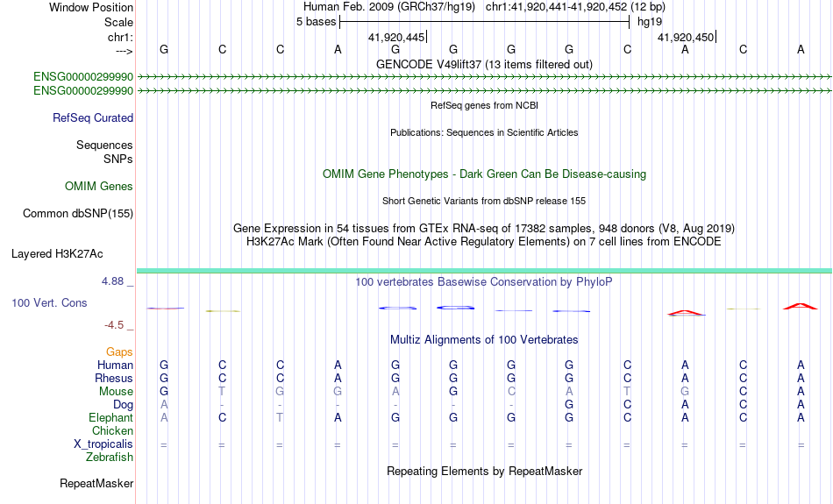Screen dimensions: 833x504
Task: Click the RepeatMasker track label
Action: click(x=96, y=483)
